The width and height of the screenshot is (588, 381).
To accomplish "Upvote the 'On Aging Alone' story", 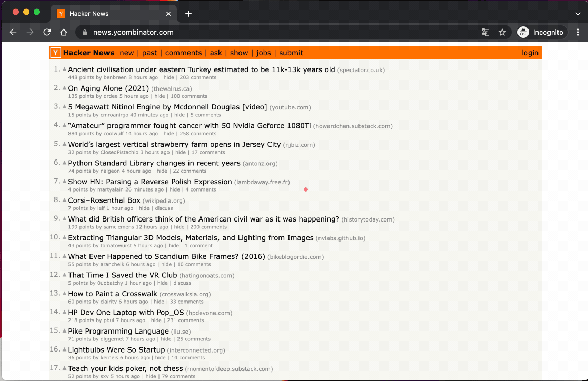I will (65, 88).
